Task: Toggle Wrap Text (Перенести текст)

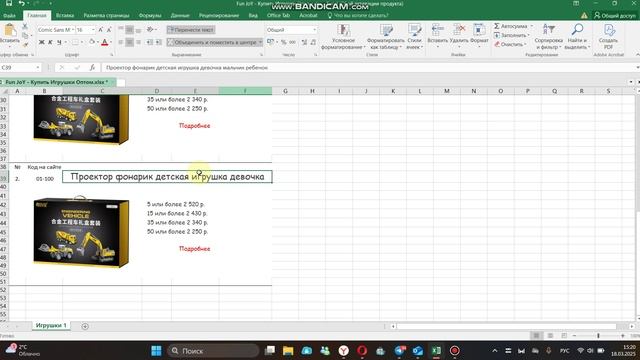Action: 191,30
